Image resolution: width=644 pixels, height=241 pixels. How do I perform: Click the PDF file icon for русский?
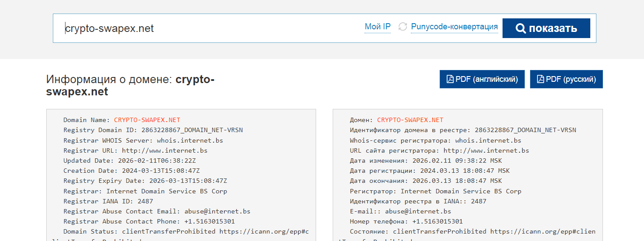coord(541,79)
